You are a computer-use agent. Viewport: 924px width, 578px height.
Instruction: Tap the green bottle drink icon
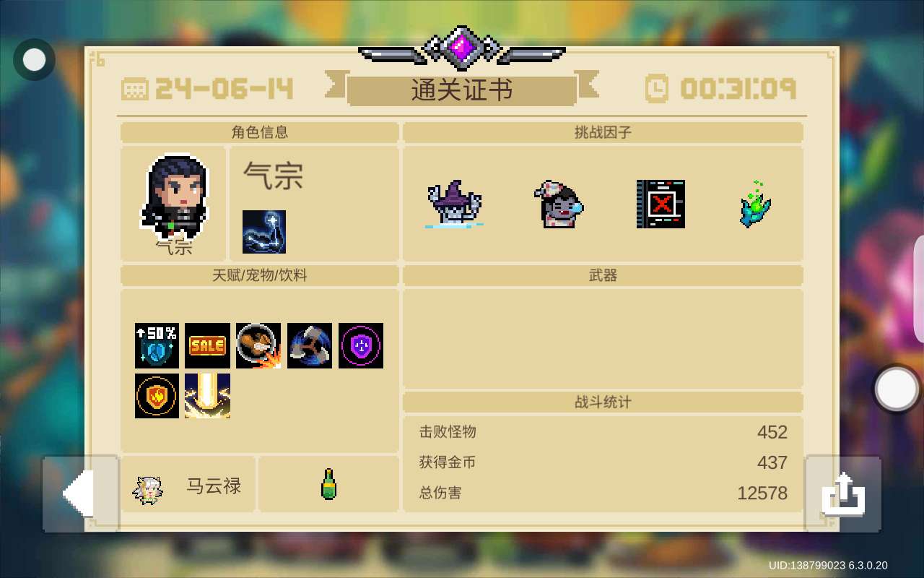pos(328,484)
